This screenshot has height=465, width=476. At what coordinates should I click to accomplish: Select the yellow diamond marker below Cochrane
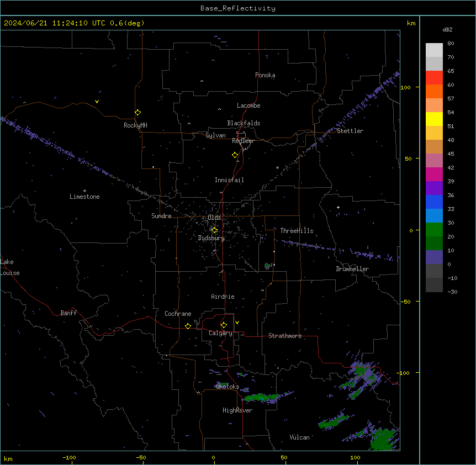(x=188, y=326)
